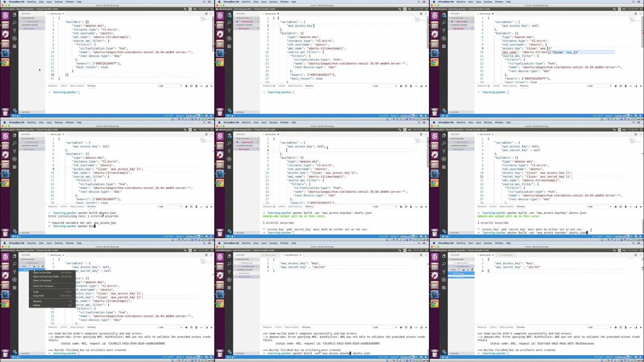Select Open in Terminal from context menu
Image resolution: width=644 pixels, height=362 pixels.
(x=52, y=280)
